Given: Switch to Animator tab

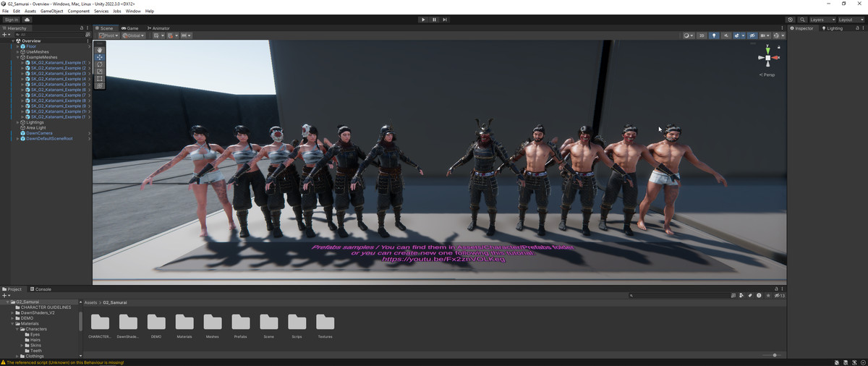Looking at the screenshot, I should [158, 28].
